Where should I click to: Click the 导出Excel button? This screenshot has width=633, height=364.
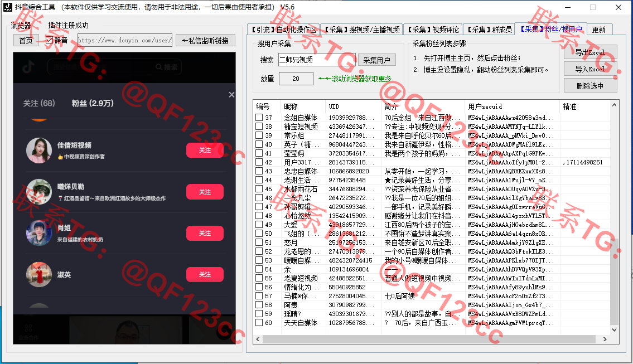[x=590, y=52]
